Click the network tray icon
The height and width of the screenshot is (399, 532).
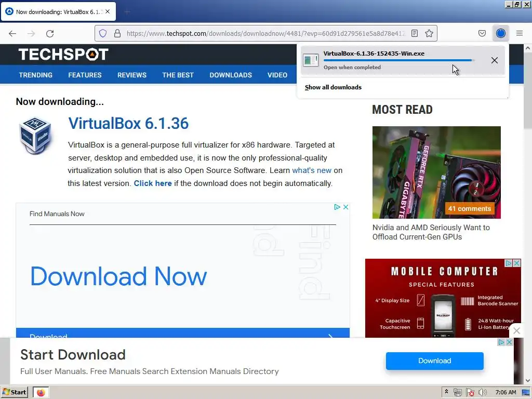click(457, 393)
